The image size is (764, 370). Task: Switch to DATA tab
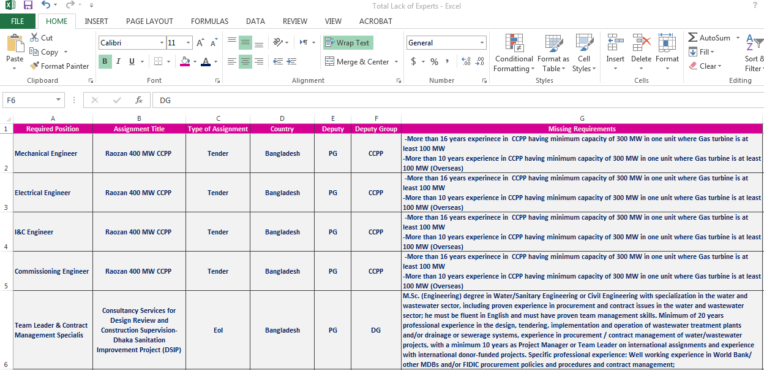255,21
